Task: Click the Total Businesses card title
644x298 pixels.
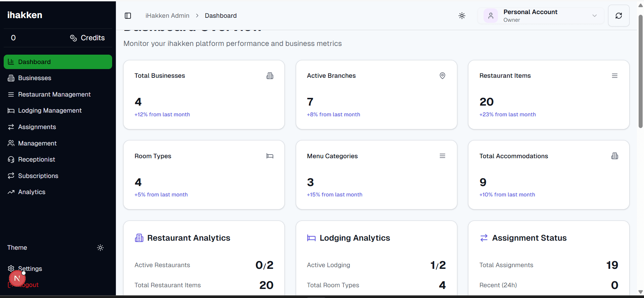Action: tap(160, 76)
